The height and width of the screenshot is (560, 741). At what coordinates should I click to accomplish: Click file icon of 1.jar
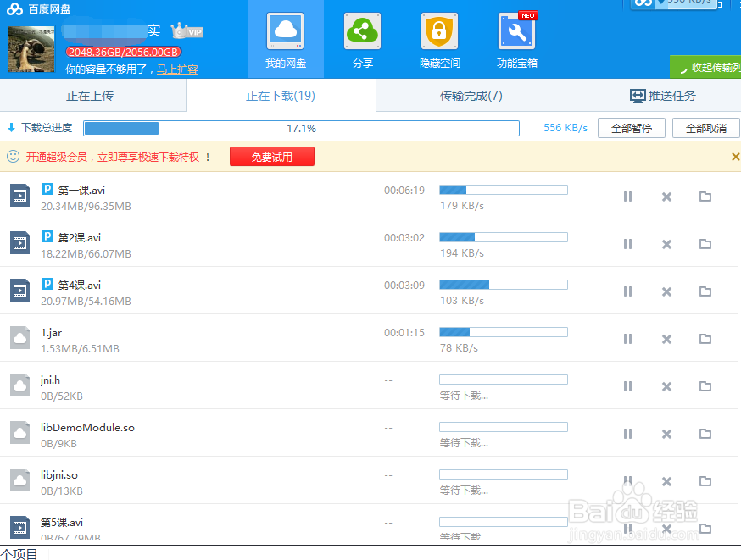pyautogui.click(x=19, y=337)
